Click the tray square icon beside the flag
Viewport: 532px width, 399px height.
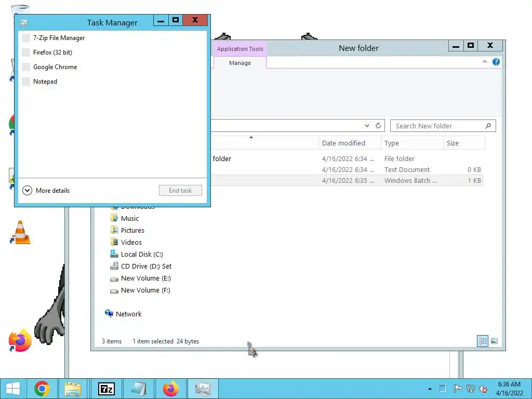coord(443,389)
